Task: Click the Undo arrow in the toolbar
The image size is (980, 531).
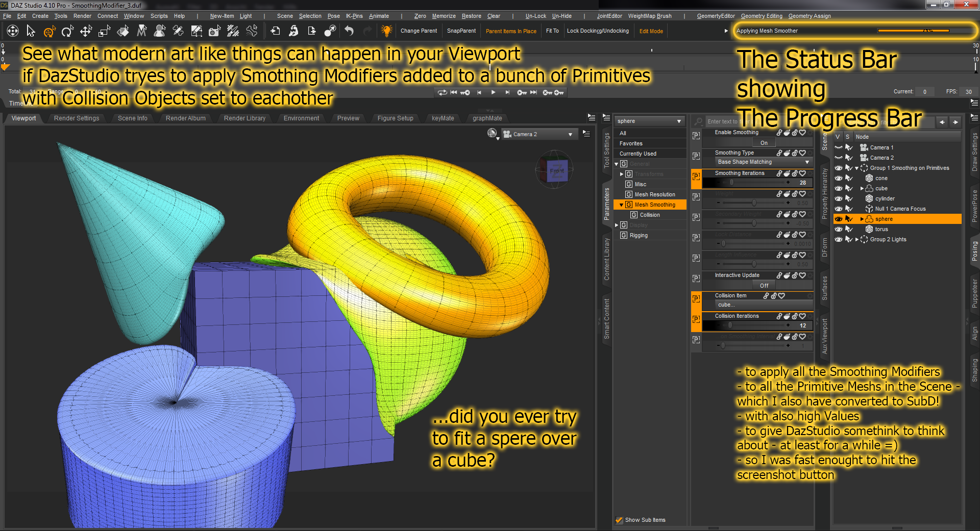Action: coord(349,31)
